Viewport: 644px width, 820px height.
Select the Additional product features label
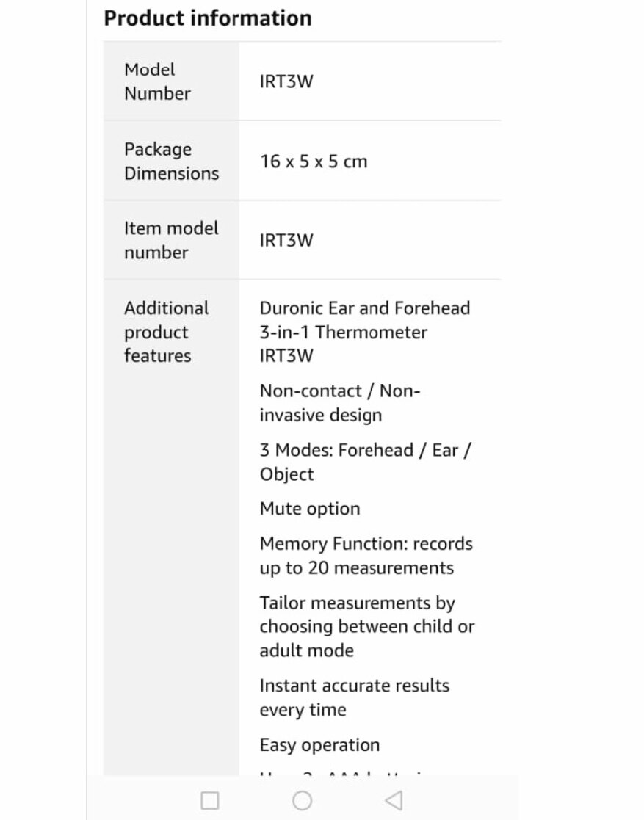point(167,332)
